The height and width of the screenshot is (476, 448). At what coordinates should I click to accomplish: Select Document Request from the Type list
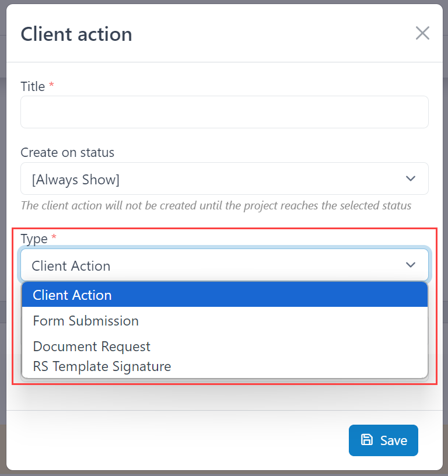pos(92,346)
